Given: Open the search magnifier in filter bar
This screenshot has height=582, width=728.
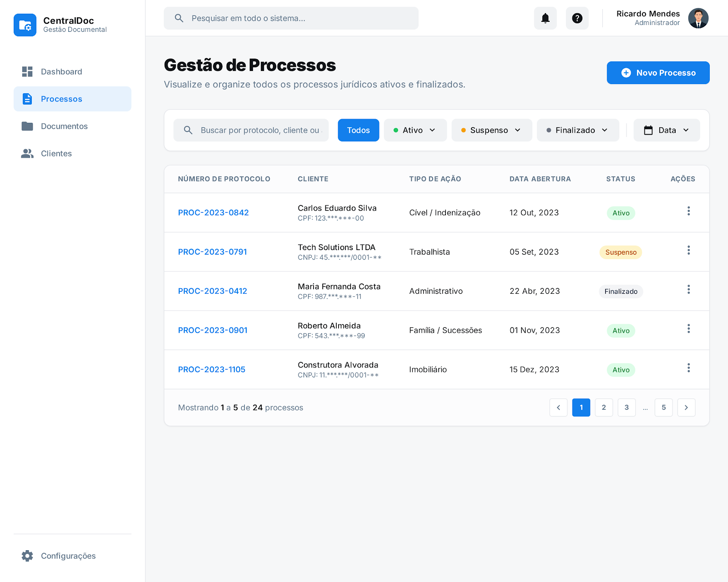Looking at the screenshot, I should pyautogui.click(x=188, y=130).
